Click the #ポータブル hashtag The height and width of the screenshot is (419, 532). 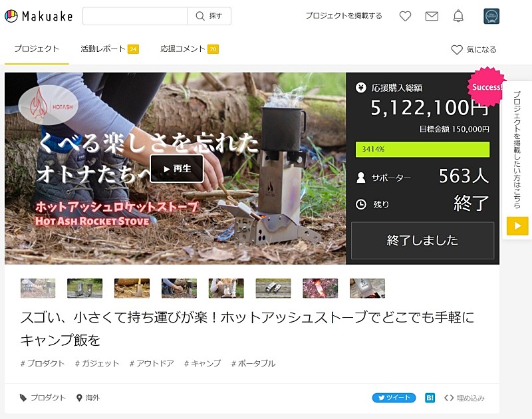click(x=253, y=363)
